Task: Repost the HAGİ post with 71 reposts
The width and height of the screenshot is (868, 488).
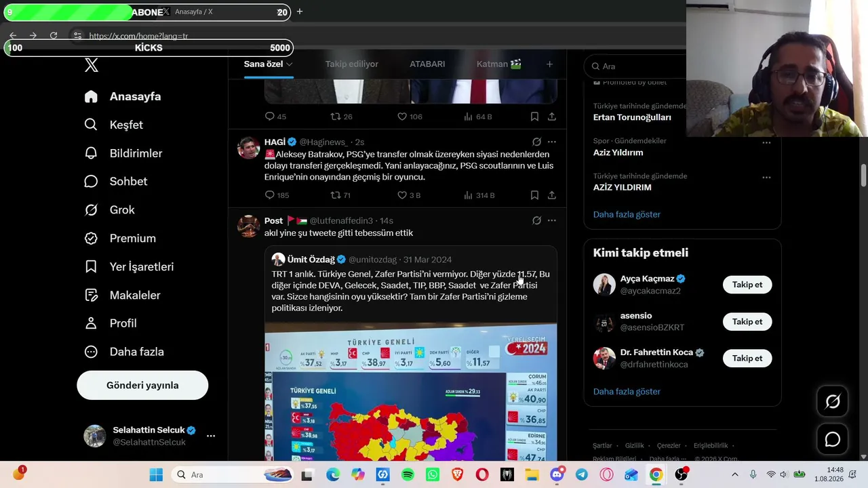Action: coord(340,195)
